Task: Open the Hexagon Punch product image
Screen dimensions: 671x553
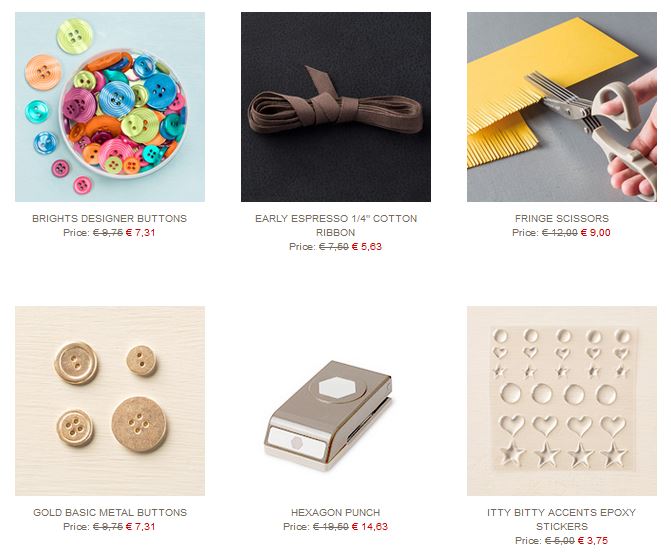Action: click(x=336, y=401)
